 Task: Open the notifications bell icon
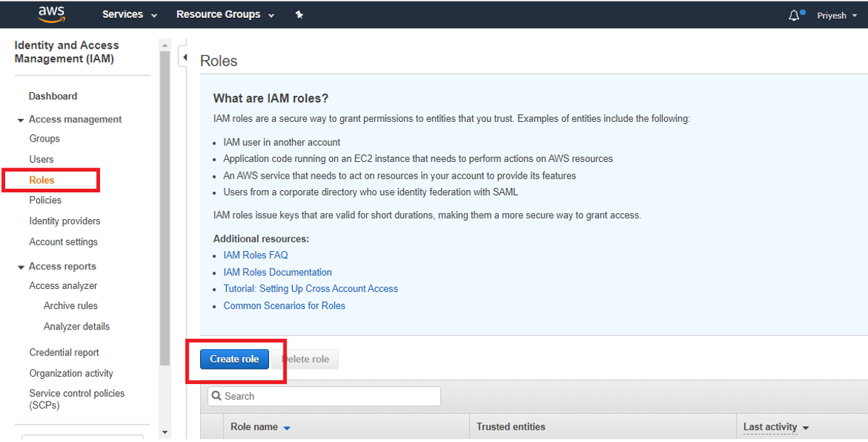[x=794, y=15]
